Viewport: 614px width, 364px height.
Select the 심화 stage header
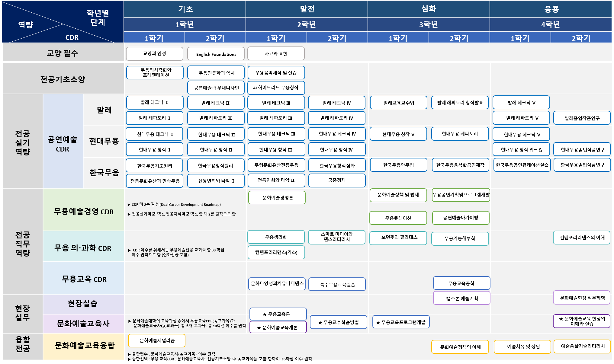[x=428, y=9]
